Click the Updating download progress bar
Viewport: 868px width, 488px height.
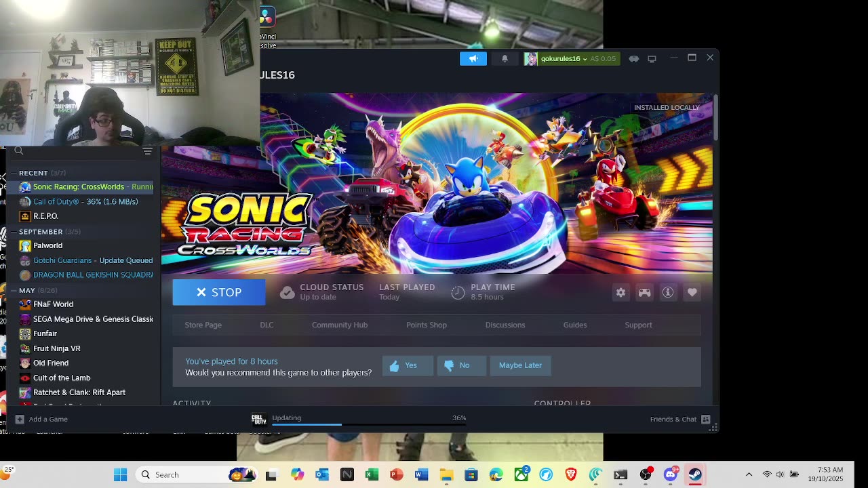[369, 425]
